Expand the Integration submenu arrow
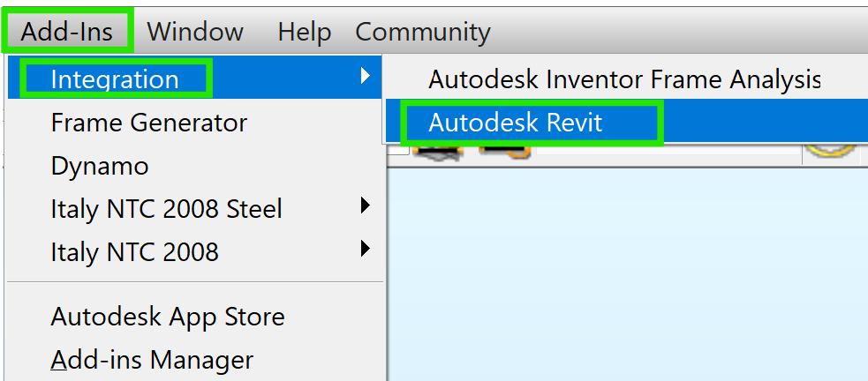868x381 pixels. click(365, 75)
